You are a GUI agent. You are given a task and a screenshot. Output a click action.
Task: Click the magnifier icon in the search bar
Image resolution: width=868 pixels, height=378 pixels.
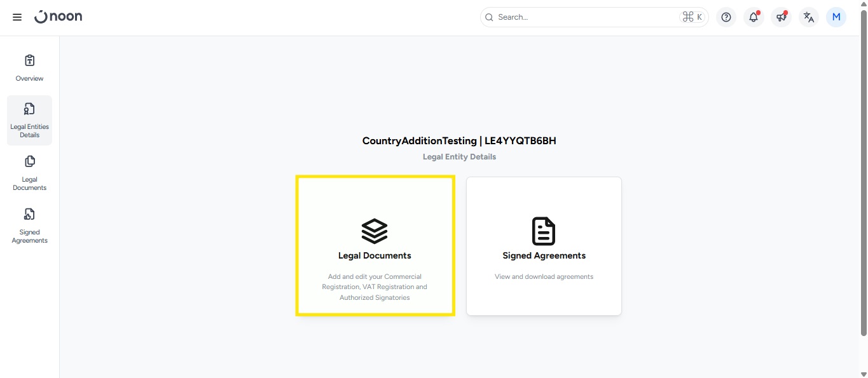coord(489,17)
